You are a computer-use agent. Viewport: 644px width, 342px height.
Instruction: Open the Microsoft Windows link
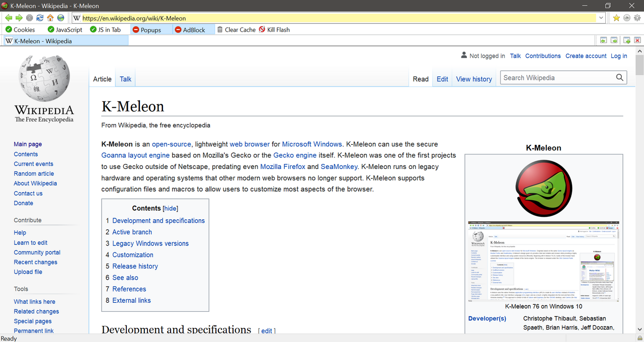click(312, 144)
